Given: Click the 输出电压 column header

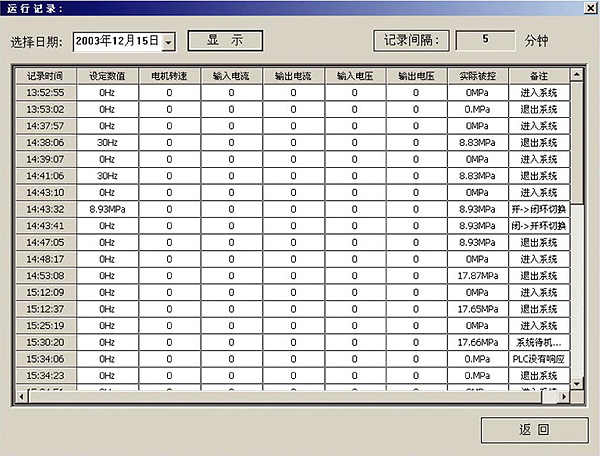Looking at the screenshot, I should click(x=416, y=76).
